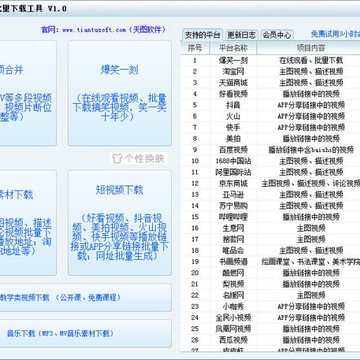Image resolution: width=360 pixels, height=360 pixels.
Task: Select 生意网 in the platform list
Action: coord(233,228)
